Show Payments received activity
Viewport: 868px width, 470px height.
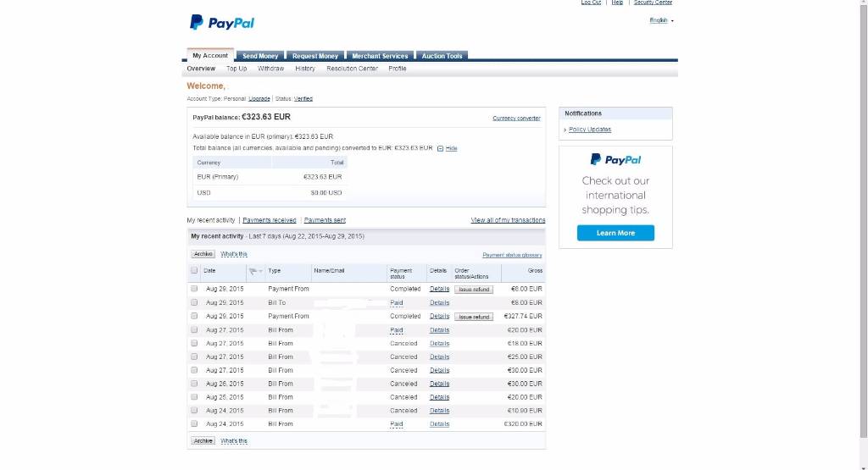pos(269,220)
